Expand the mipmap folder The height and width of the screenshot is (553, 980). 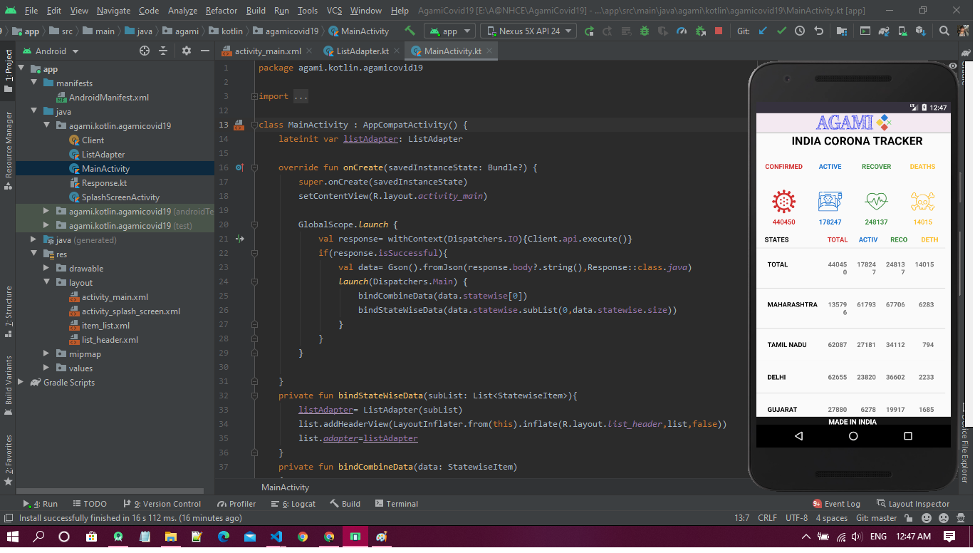(47, 354)
